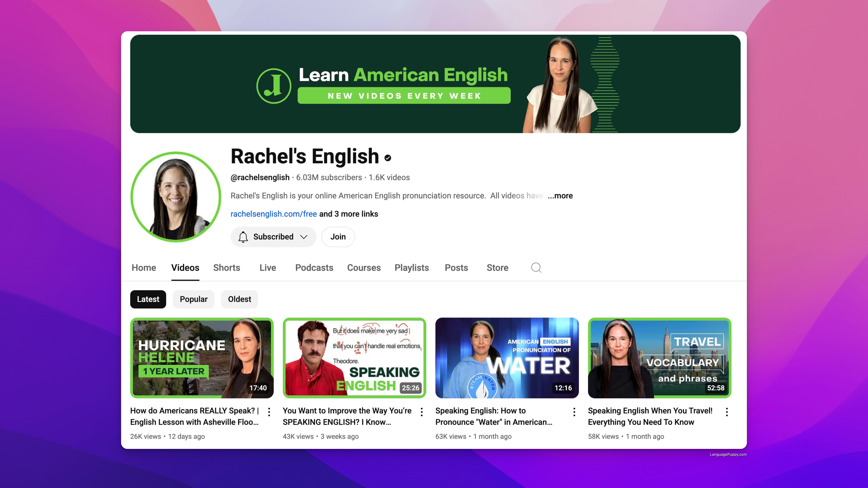Image resolution: width=868 pixels, height=488 pixels.
Task: Click '43K views • 3 weeks ago' text
Action: [321, 437]
